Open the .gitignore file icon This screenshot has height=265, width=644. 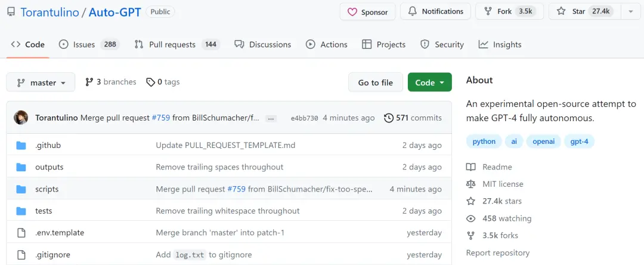point(21,255)
